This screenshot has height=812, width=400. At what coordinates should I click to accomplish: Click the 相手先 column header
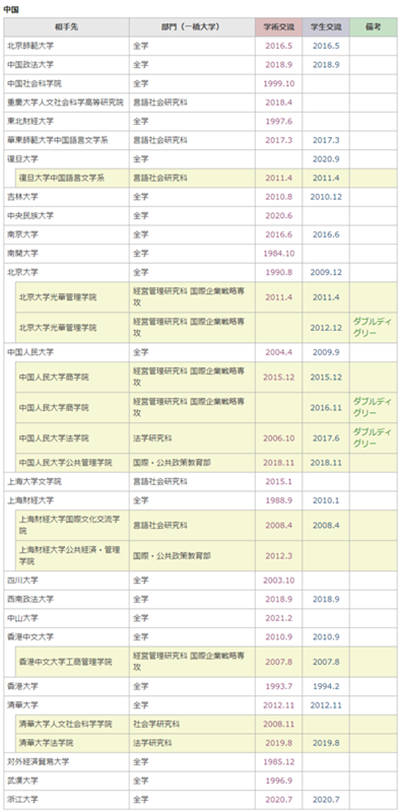click(66, 27)
